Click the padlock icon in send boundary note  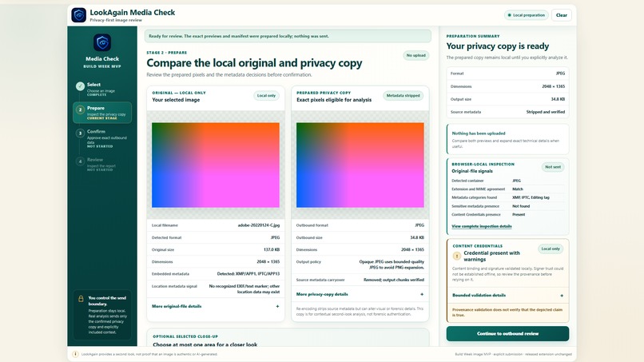pos(81,299)
